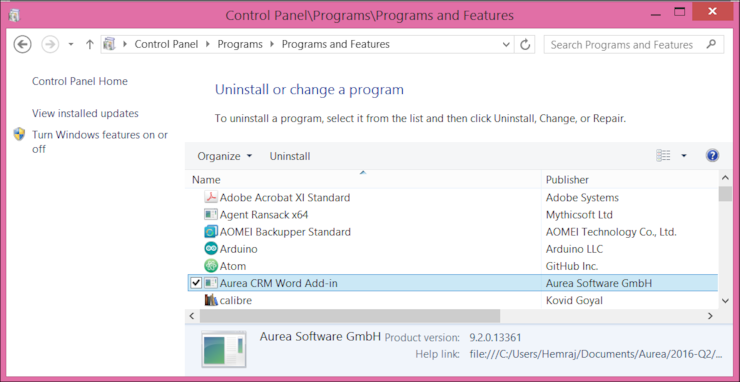Click Arduino LLC publisher cell
The image size is (740, 382).
(x=574, y=249)
